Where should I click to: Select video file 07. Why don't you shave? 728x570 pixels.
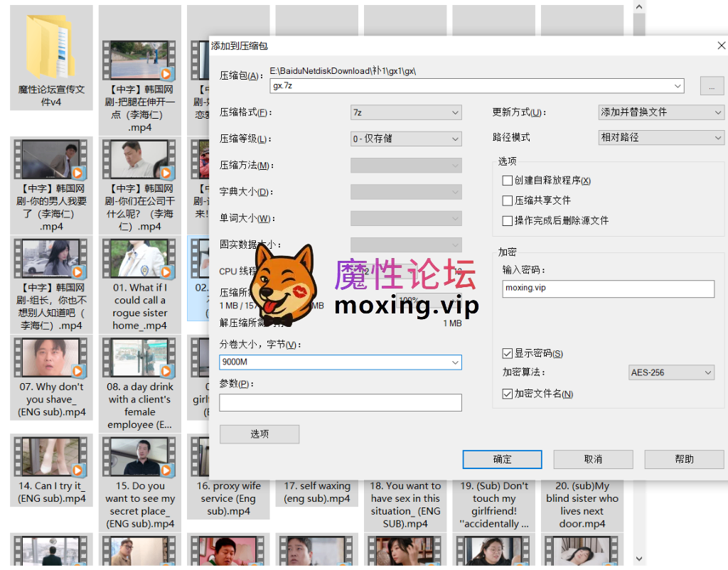pos(50,357)
